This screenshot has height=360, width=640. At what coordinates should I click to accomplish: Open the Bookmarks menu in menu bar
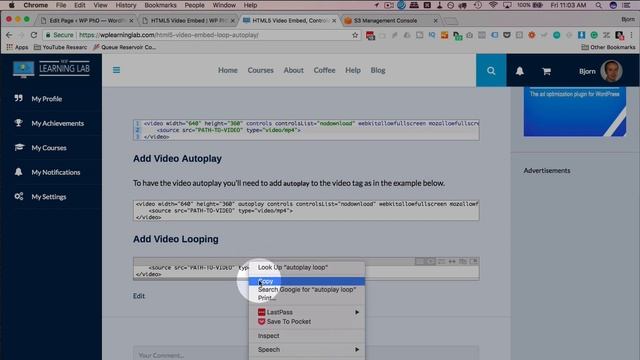[x=160, y=5]
